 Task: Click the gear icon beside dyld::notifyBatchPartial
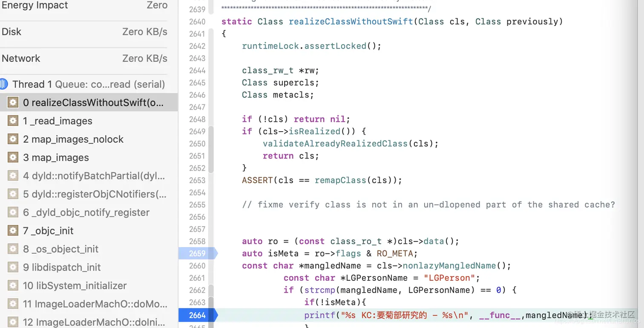13,176
